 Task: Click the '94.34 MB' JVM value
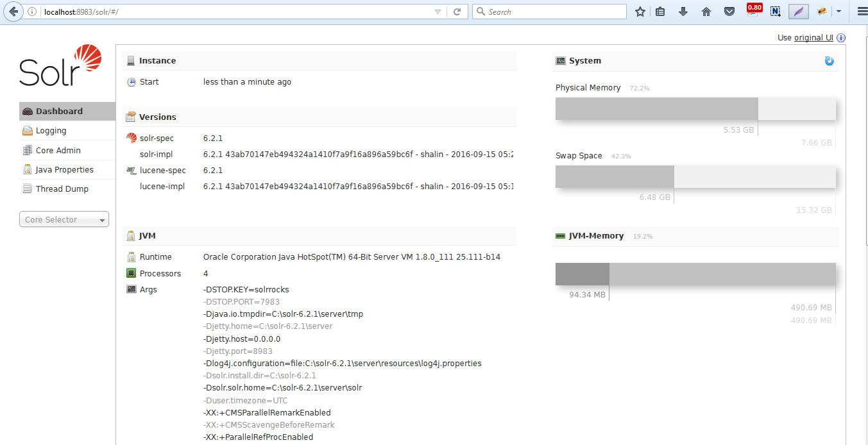tap(587, 295)
